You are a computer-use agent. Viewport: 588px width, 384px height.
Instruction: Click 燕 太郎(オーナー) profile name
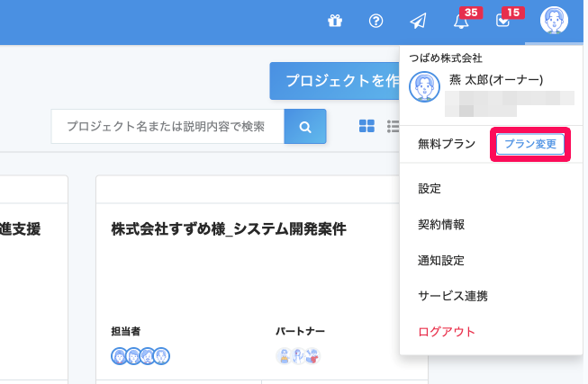click(496, 80)
